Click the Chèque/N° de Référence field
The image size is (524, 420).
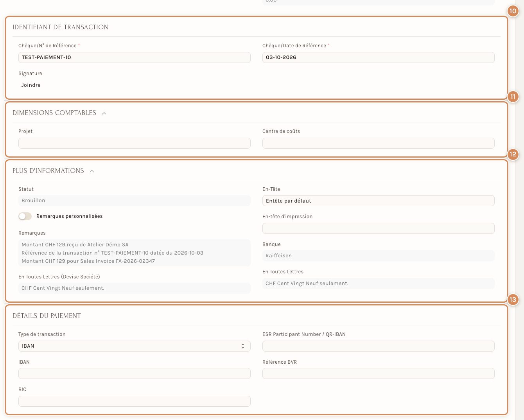134,57
